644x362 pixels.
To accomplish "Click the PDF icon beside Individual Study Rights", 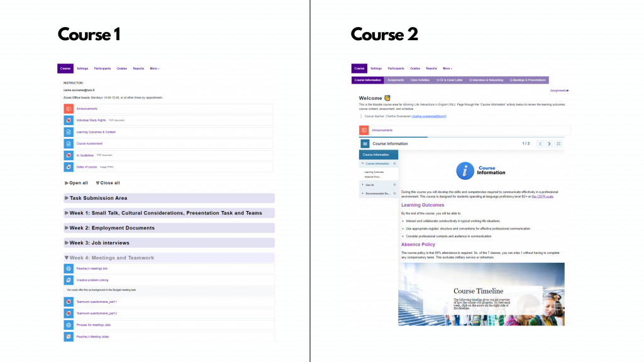I will click(69, 120).
